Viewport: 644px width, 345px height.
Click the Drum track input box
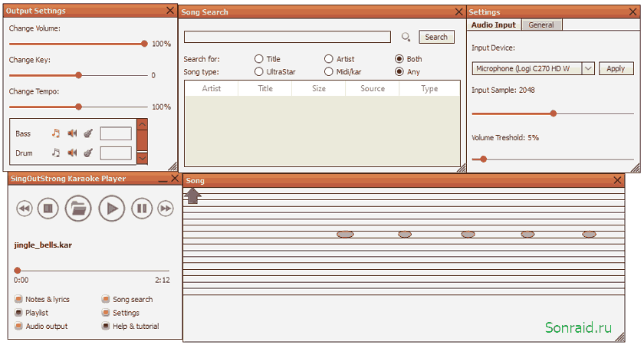coord(116,153)
